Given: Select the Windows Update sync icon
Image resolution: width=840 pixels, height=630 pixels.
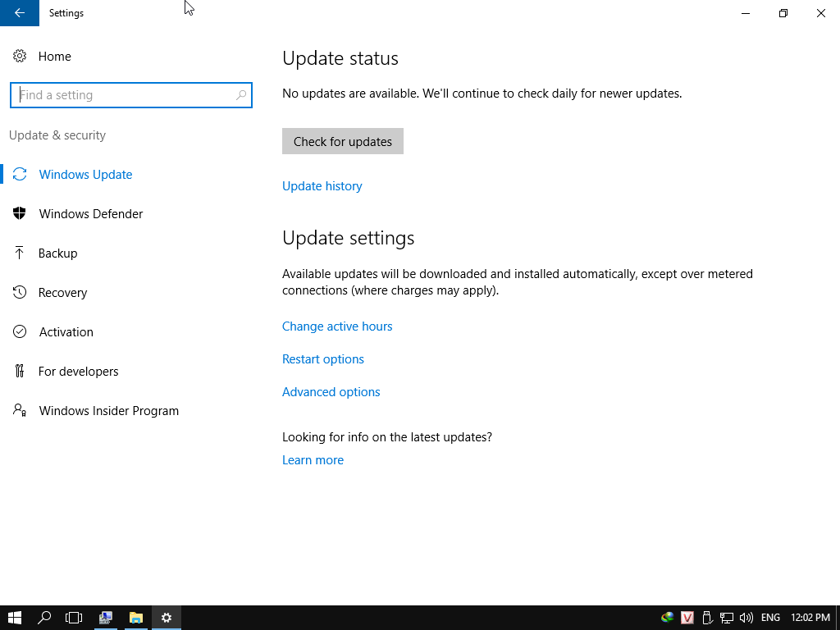Looking at the screenshot, I should (20, 174).
